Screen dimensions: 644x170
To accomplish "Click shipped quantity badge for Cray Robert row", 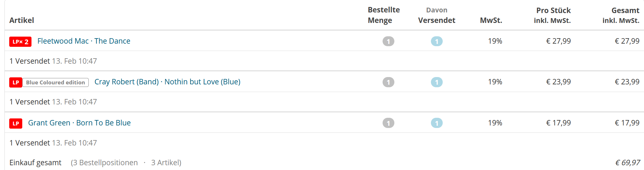I will (x=437, y=82).
